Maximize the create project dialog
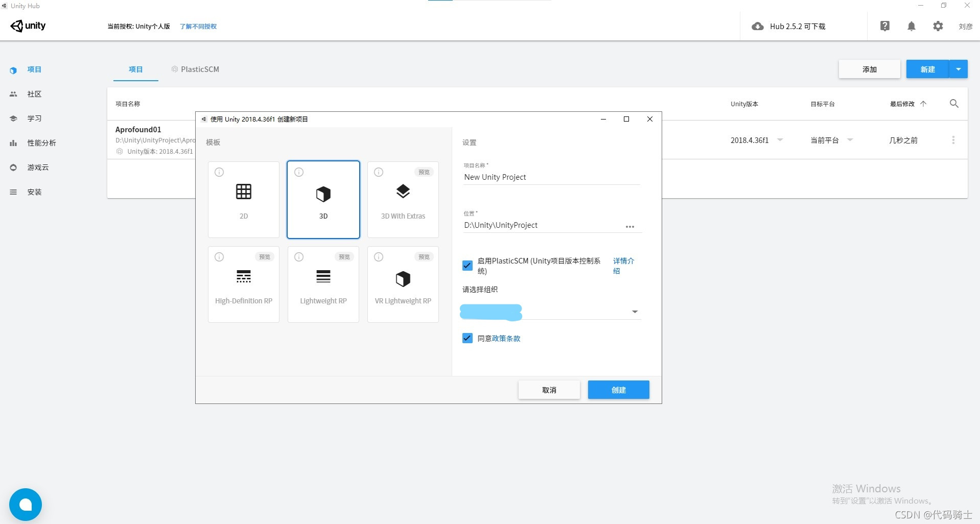This screenshot has width=980, height=524. point(626,119)
